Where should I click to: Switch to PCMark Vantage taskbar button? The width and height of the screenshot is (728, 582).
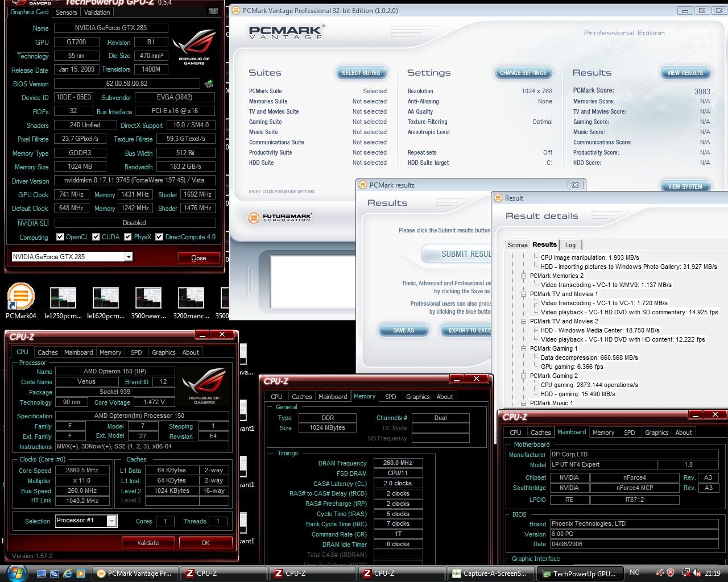pos(136,573)
